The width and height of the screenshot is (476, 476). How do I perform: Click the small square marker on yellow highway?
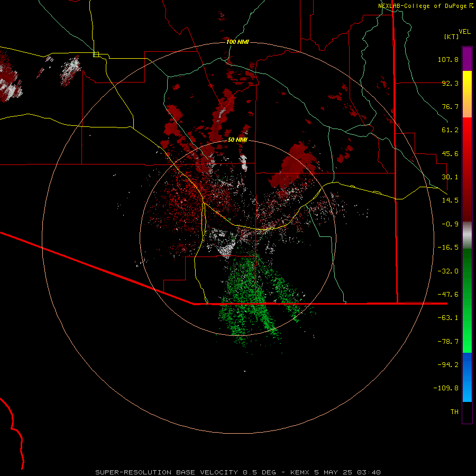coord(96,54)
